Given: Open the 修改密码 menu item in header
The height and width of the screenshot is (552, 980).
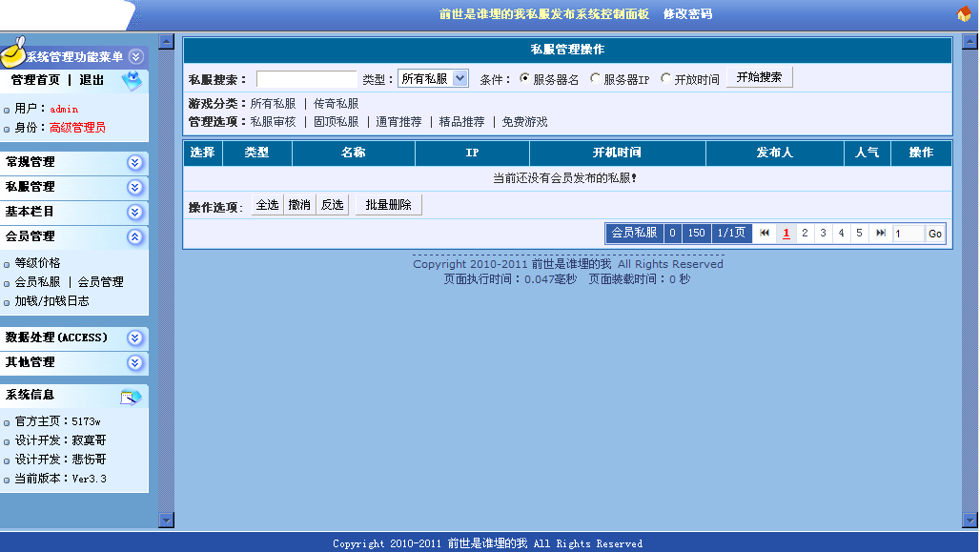Looking at the screenshot, I should pos(687,14).
